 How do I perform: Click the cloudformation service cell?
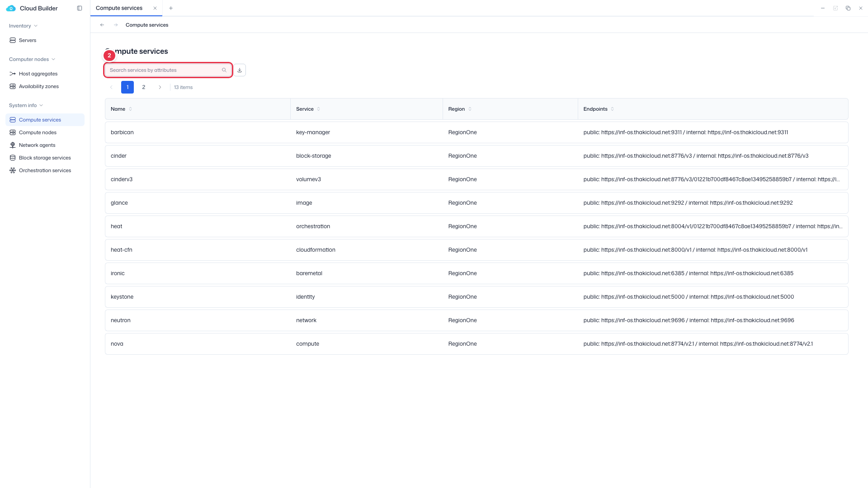(x=316, y=250)
